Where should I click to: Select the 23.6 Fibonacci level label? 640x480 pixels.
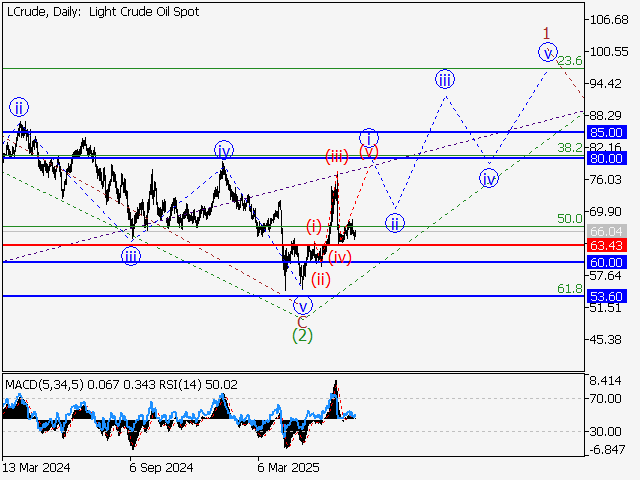pos(569,61)
